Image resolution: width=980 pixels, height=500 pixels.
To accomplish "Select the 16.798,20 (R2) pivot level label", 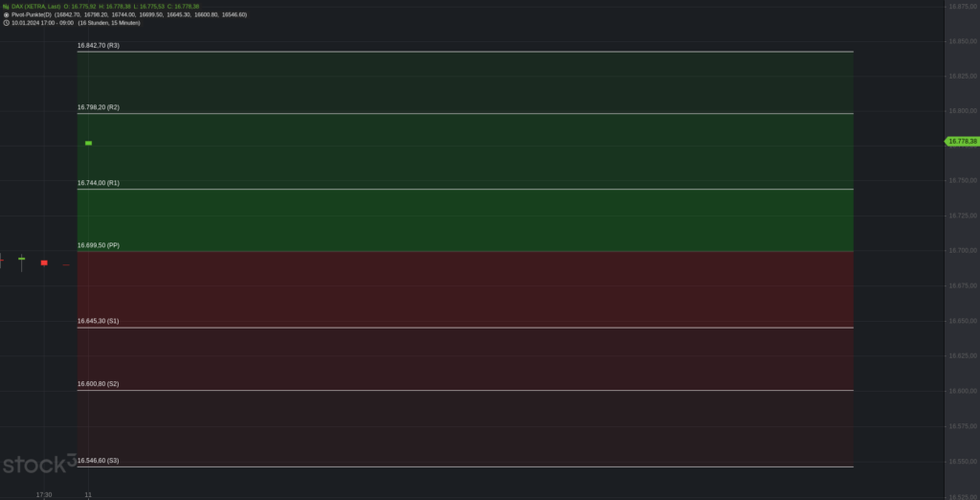I will tap(99, 107).
